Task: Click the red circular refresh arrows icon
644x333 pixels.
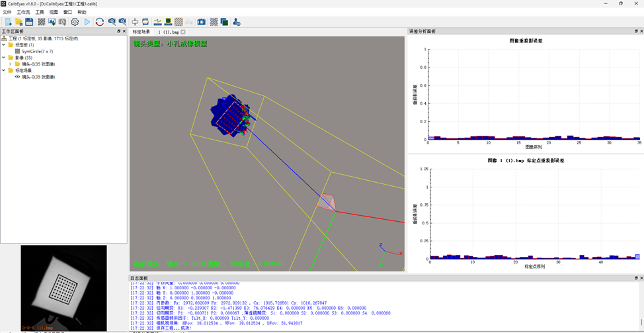Action: pos(100,22)
